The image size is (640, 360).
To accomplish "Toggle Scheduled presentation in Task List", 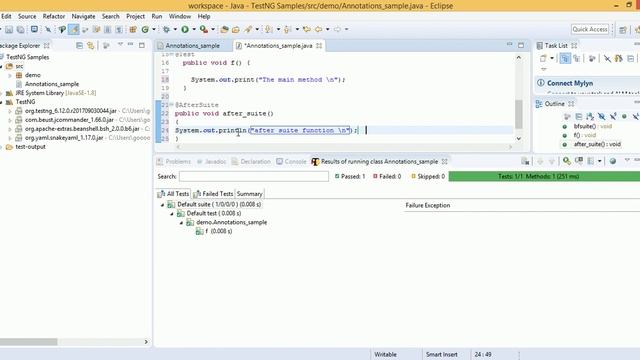I will (577, 58).
